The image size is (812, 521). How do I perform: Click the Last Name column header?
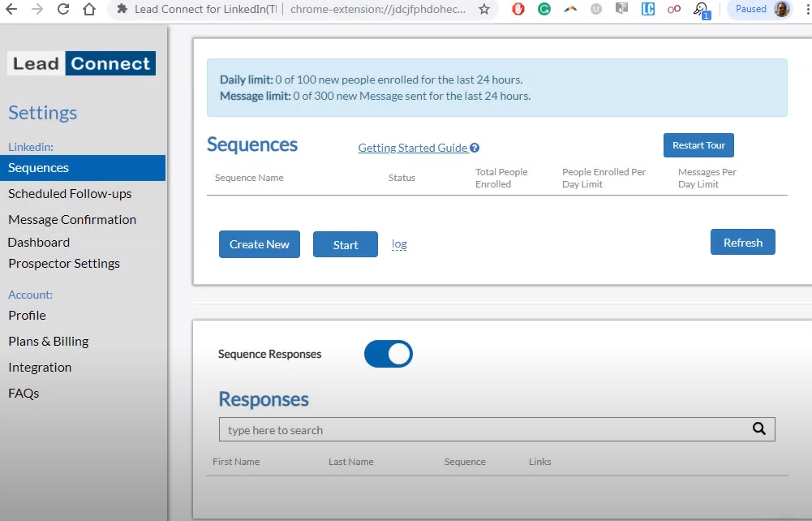[351, 462]
